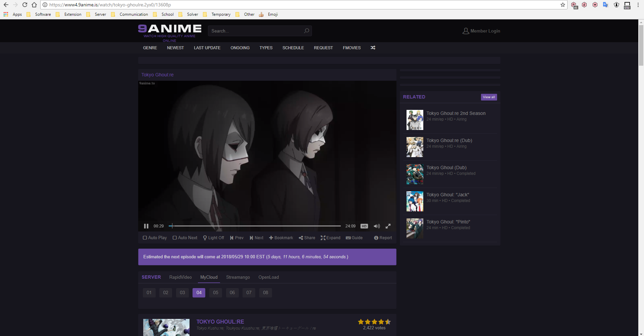Screen dimensions: 644x336
Task: Open Tokyo Ghoul:re 2nd Season thumbnail
Action: tap(415, 120)
